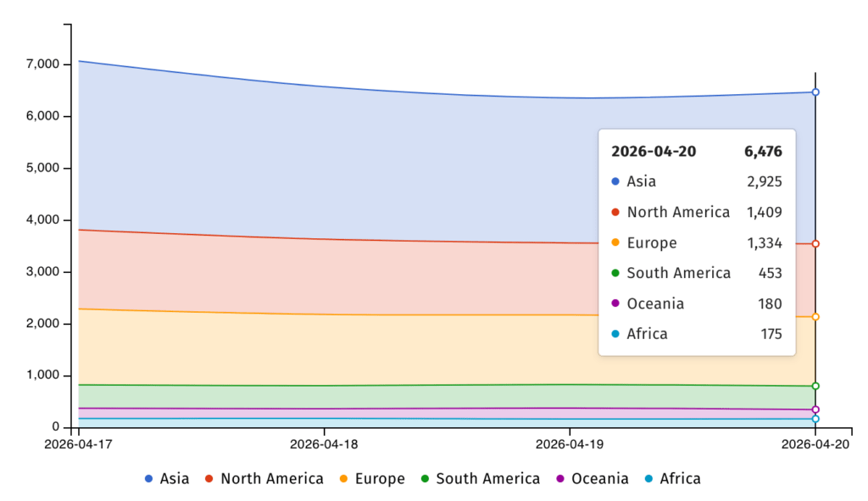Click the Asia row in the tooltip
This screenshot has width=868, height=501.
[x=696, y=181]
